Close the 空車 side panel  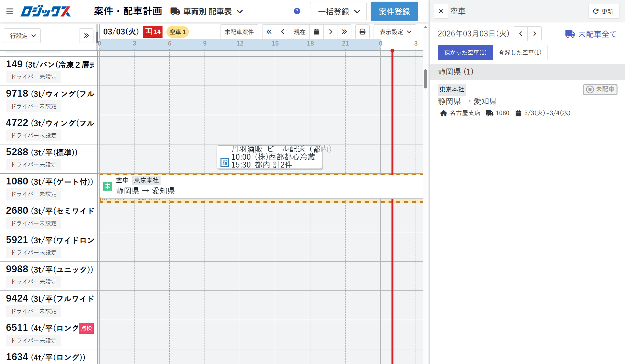point(441,11)
